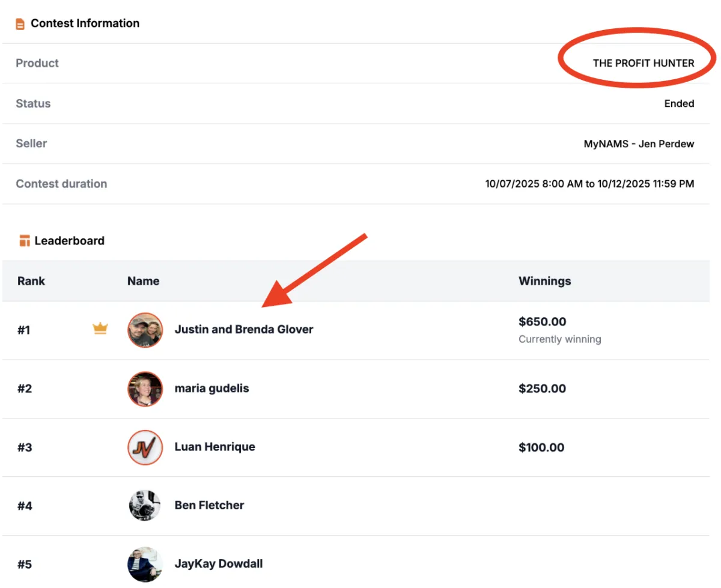This screenshot has height=588, width=721.
Task: Select the name Luan Henrique
Action: coord(214,447)
